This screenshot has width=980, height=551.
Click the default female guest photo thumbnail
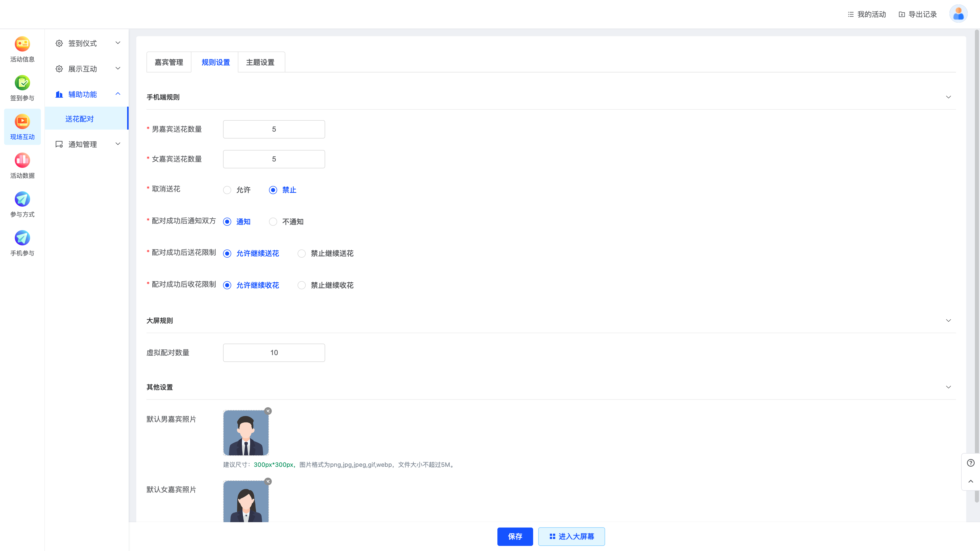coord(246,501)
